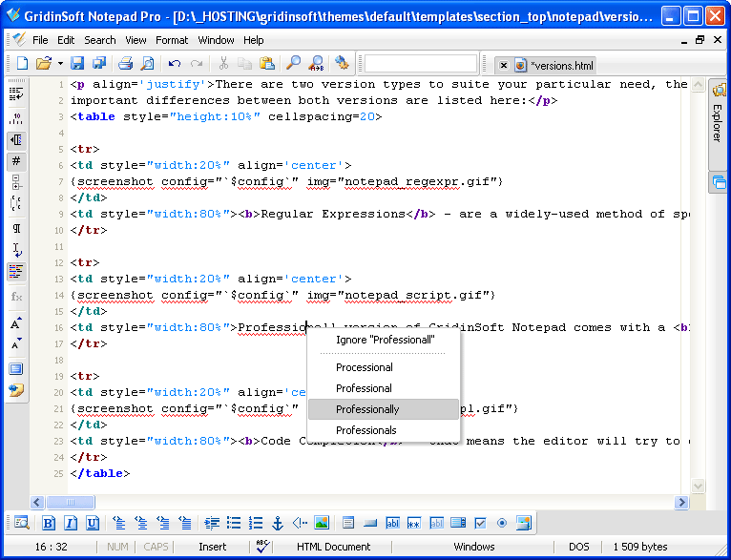Click the vertical scrollbar down arrow
Viewport: 731px width, 560px height.
tap(698, 487)
